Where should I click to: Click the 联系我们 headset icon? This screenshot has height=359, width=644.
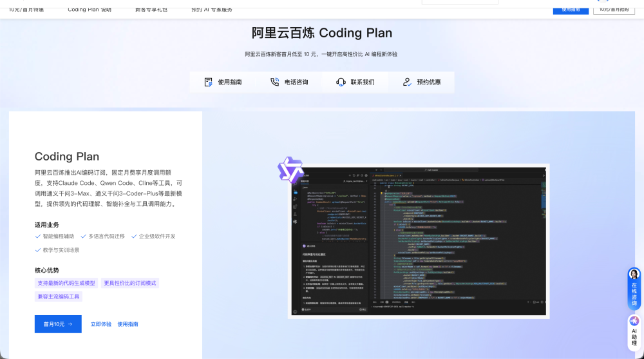pos(341,82)
